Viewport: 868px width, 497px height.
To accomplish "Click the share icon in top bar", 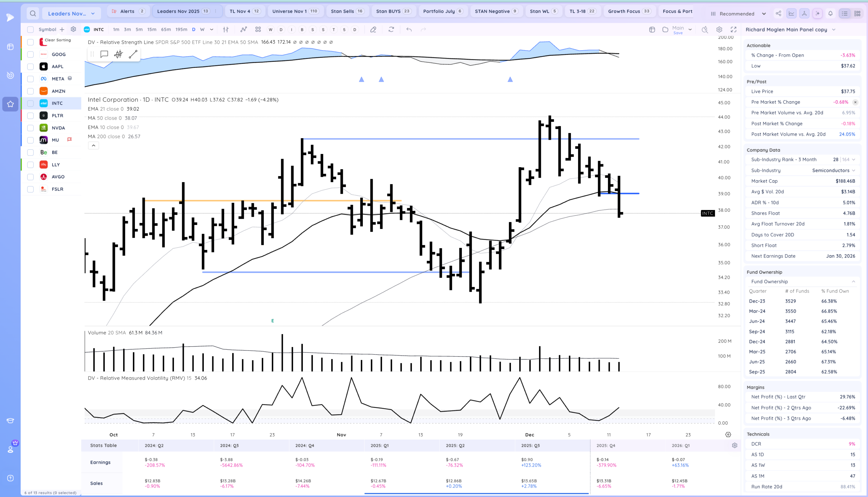I will click(778, 14).
